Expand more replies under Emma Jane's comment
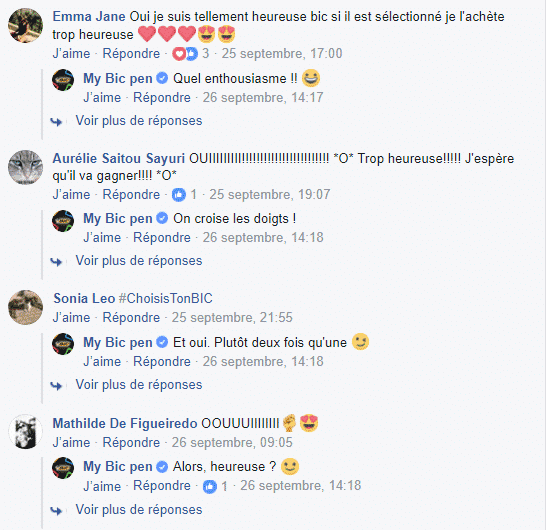 click(139, 121)
